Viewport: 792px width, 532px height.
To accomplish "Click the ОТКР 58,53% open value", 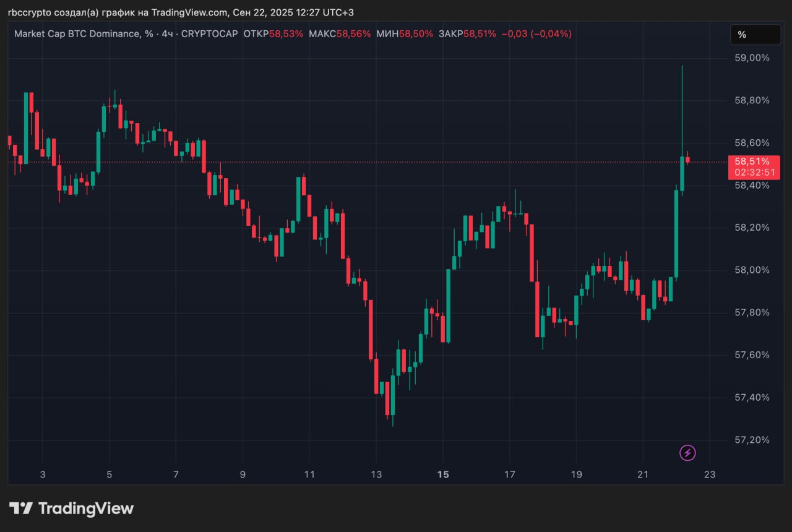I will [x=273, y=34].
